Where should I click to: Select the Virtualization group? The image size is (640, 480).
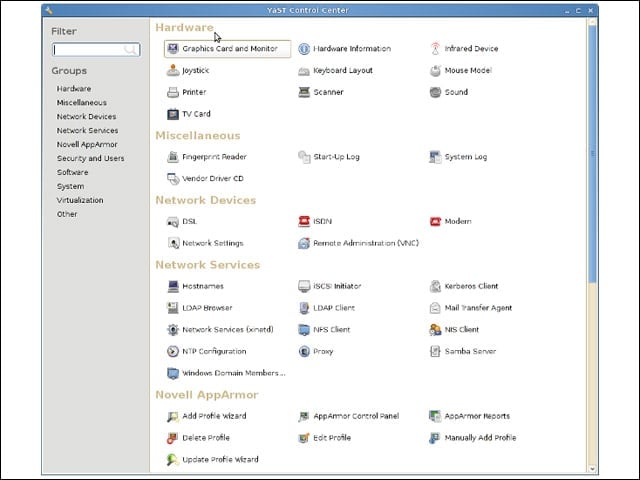pyautogui.click(x=80, y=200)
